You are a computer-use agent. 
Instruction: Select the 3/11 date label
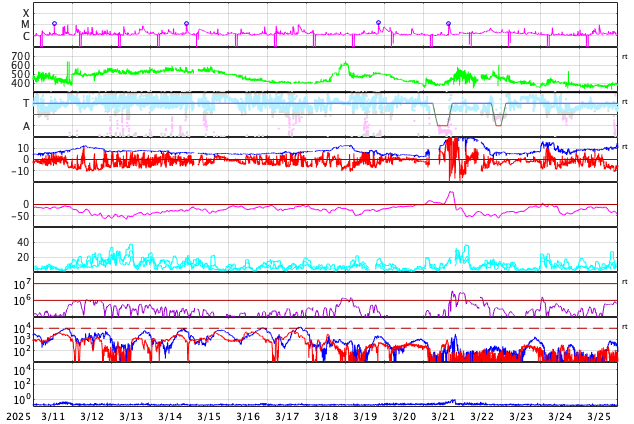click(53, 417)
